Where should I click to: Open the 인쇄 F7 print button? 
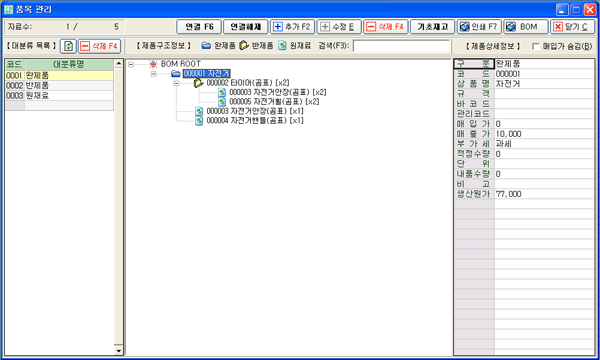[x=479, y=27]
